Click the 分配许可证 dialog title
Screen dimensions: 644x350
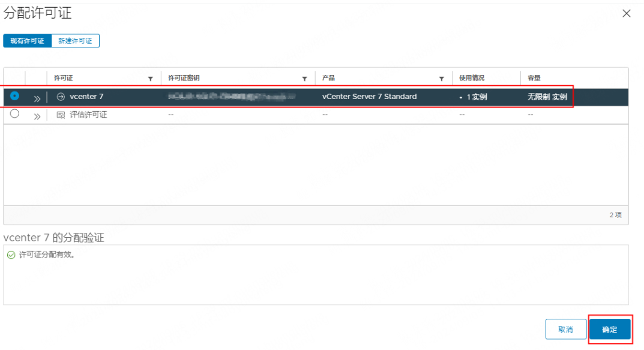(x=37, y=13)
